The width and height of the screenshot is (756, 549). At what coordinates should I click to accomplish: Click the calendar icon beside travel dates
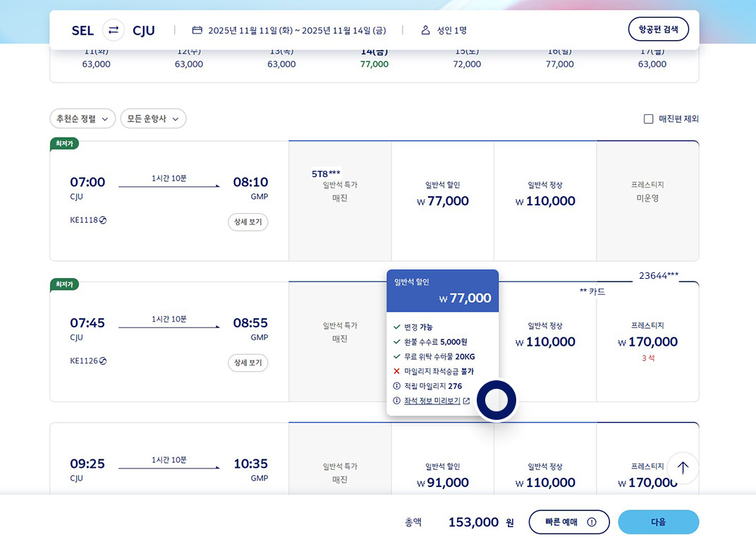coord(197,30)
